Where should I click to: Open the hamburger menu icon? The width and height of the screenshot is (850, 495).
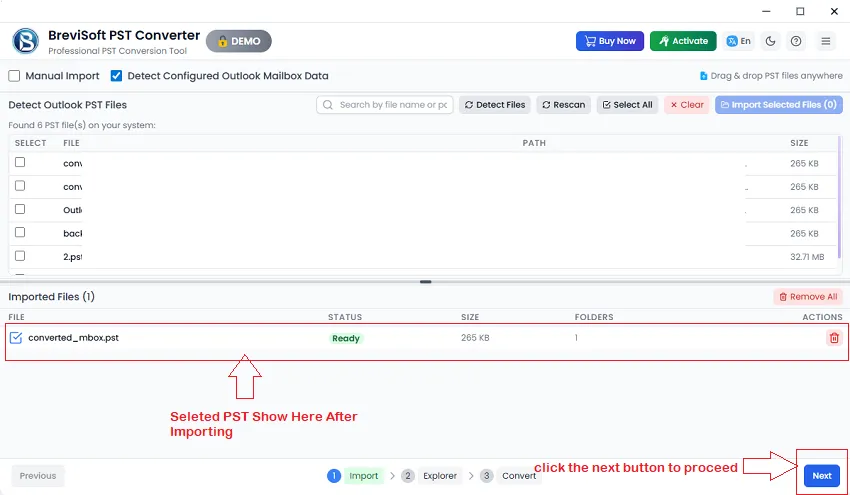tap(826, 41)
